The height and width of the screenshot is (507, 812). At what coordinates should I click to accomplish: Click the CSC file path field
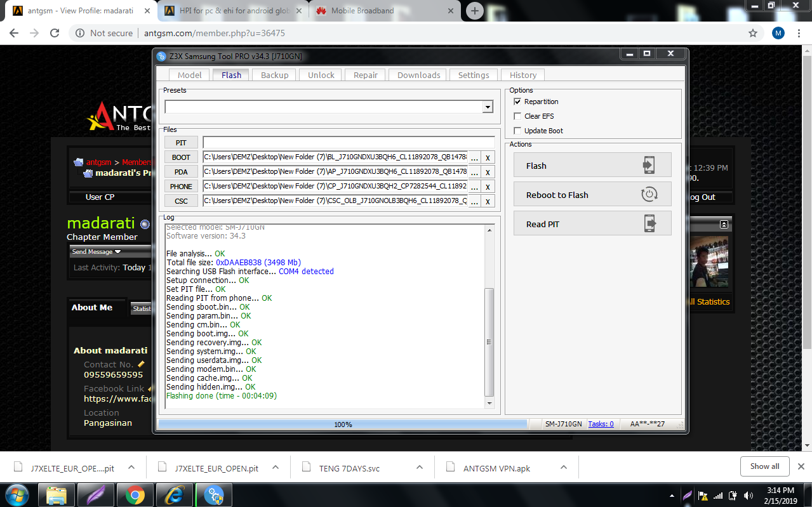pyautogui.click(x=335, y=201)
